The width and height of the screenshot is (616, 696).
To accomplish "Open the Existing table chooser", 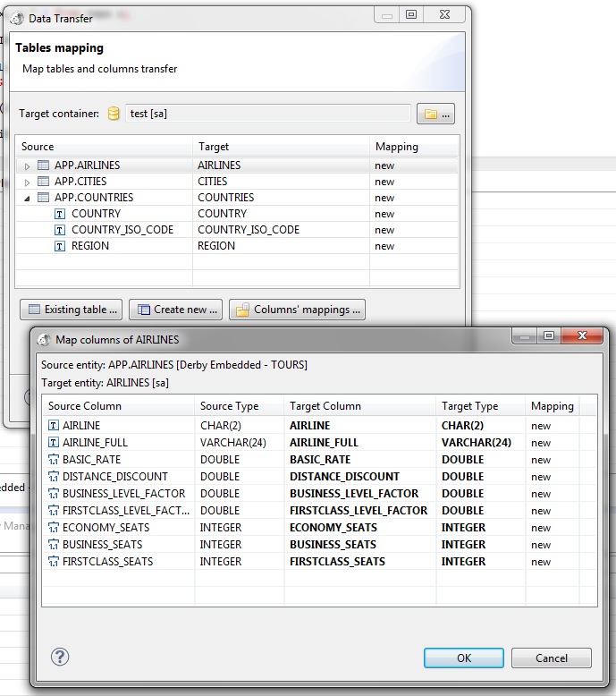I will 72,310.
